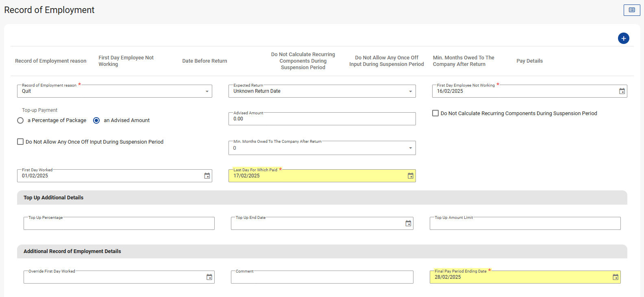Open calendar for Override First Day Worked
The height and width of the screenshot is (297, 644).
click(x=209, y=277)
